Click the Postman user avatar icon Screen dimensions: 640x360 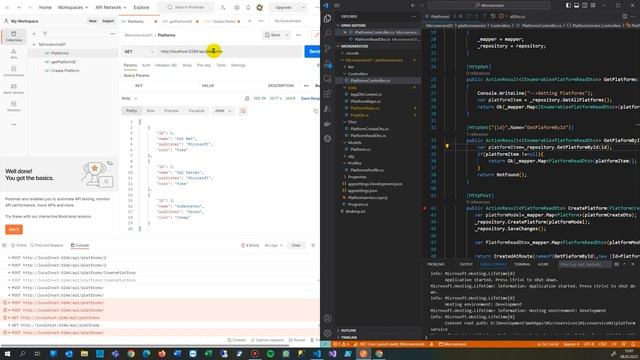click(x=260, y=7)
